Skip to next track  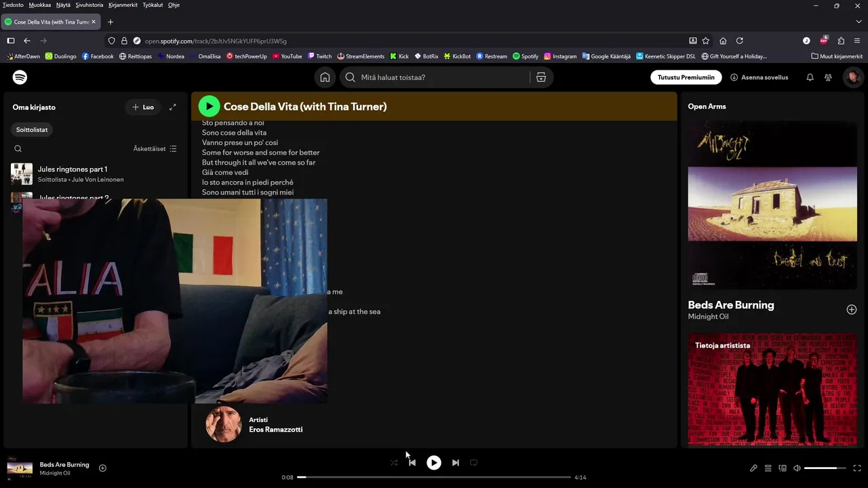[456, 463]
